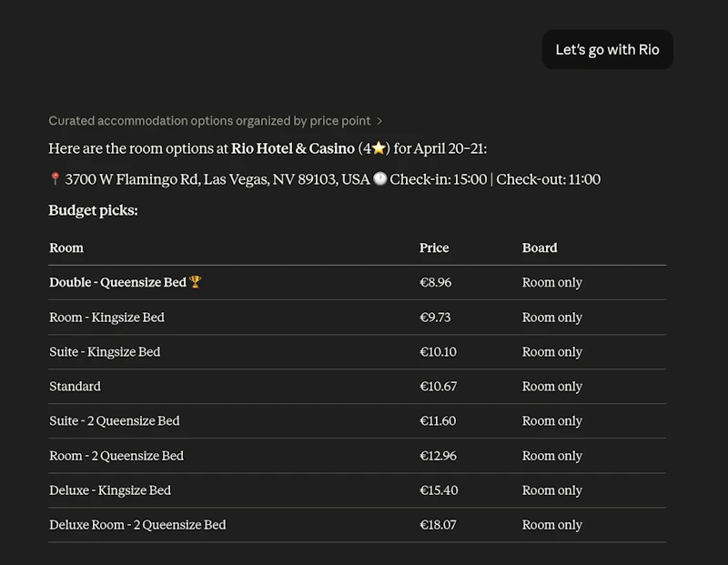Click the Rio Hotel & Casino bold name
The image size is (728, 565).
click(x=293, y=148)
